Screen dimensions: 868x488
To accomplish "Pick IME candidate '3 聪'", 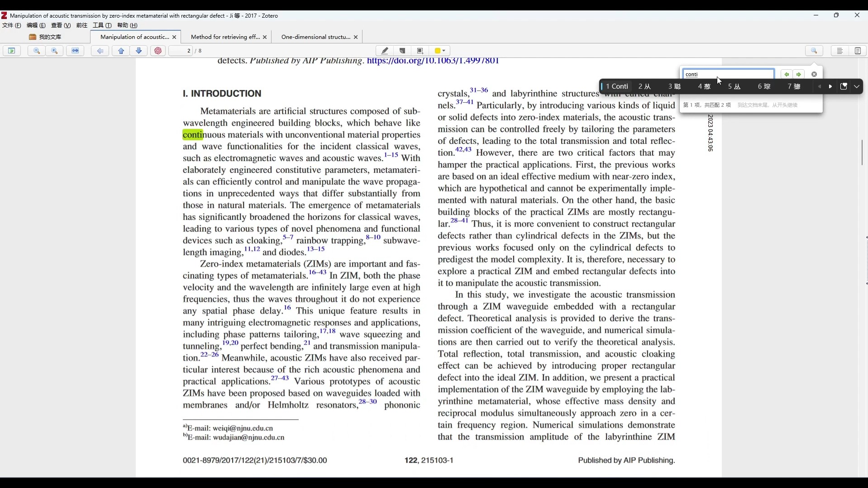I will [674, 86].
